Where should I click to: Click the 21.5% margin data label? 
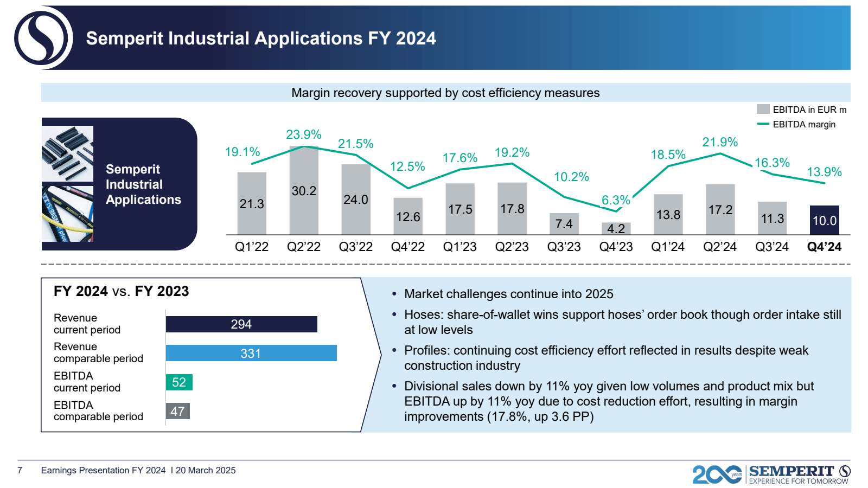pyautogui.click(x=356, y=144)
